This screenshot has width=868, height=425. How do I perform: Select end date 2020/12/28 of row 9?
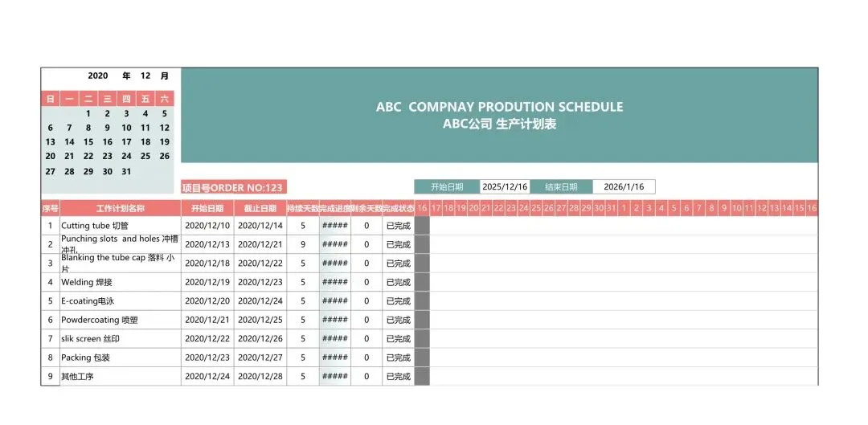[260, 377]
